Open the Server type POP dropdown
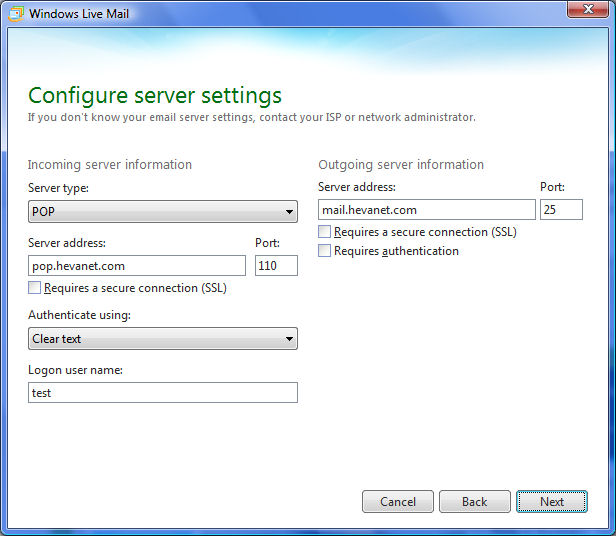 pyautogui.click(x=163, y=211)
